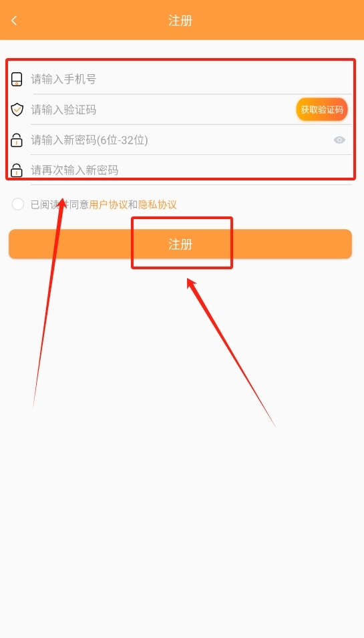364x638 pixels.
Task: Click the red arrow pointing at the 注册 button
Action: (x=231, y=352)
